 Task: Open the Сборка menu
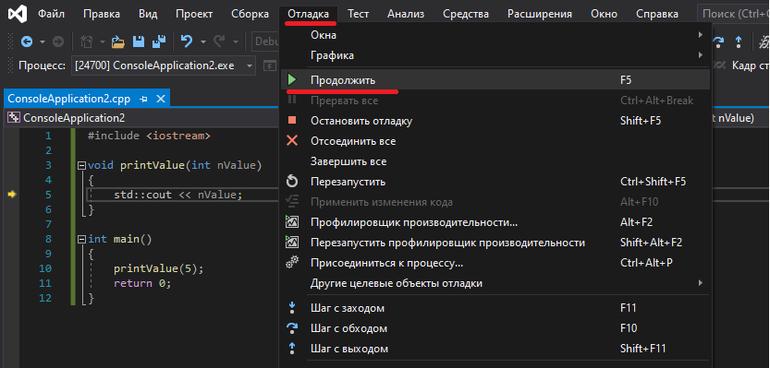[250, 14]
